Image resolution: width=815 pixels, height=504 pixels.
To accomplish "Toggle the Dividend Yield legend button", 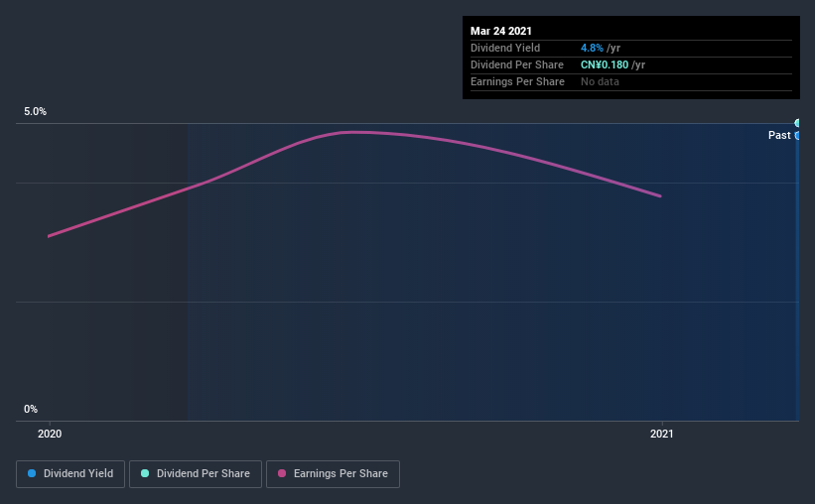I will pyautogui.click(x=70, y=474).
